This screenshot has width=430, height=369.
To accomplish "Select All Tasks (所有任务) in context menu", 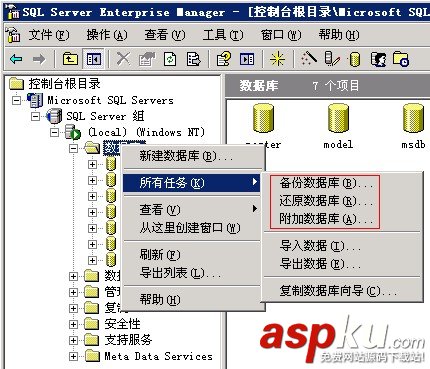I will point(192,183).
